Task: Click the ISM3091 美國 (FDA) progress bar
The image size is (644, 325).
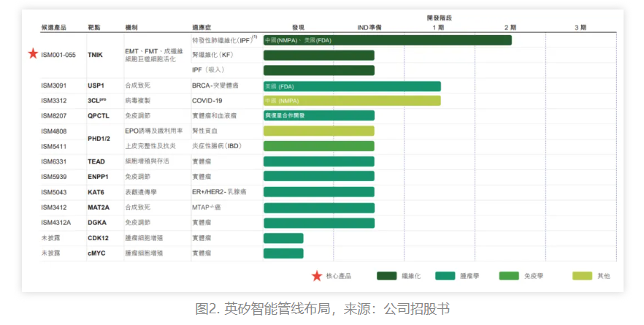Action: coord(352,86)
